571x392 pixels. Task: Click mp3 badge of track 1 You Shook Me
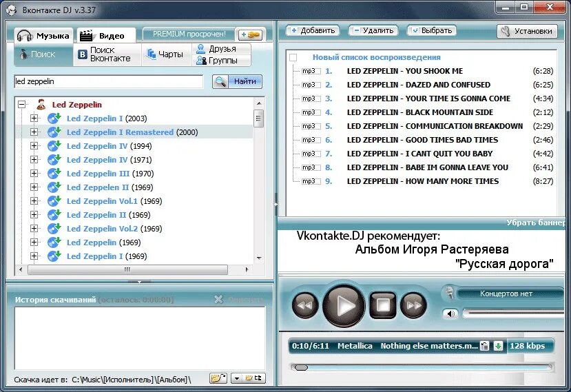click(x=311, y=71)
